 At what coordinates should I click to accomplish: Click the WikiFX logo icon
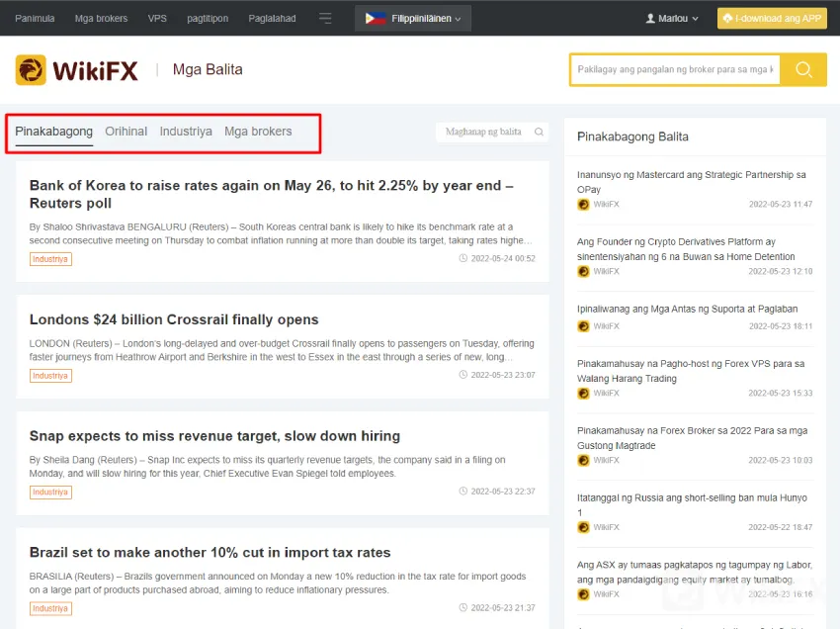(x=31, y=69)
